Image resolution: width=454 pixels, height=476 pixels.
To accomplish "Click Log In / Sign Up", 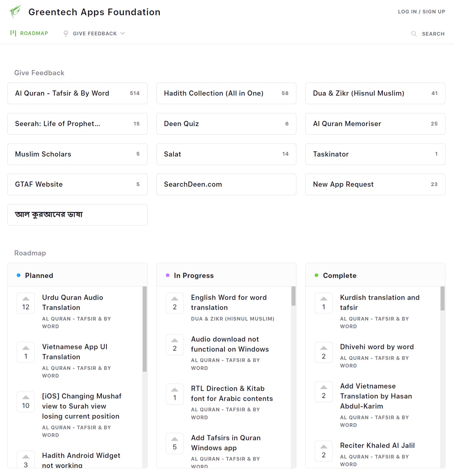I will point(421,12).
